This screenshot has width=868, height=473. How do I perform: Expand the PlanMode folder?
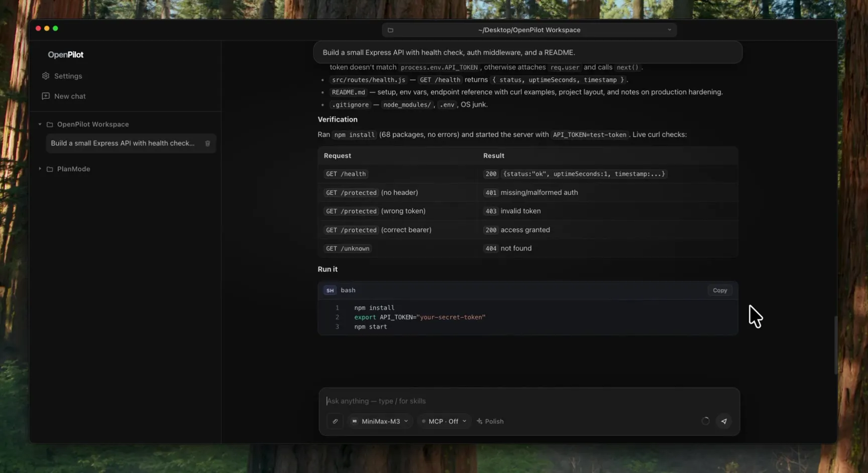point(40,169)
